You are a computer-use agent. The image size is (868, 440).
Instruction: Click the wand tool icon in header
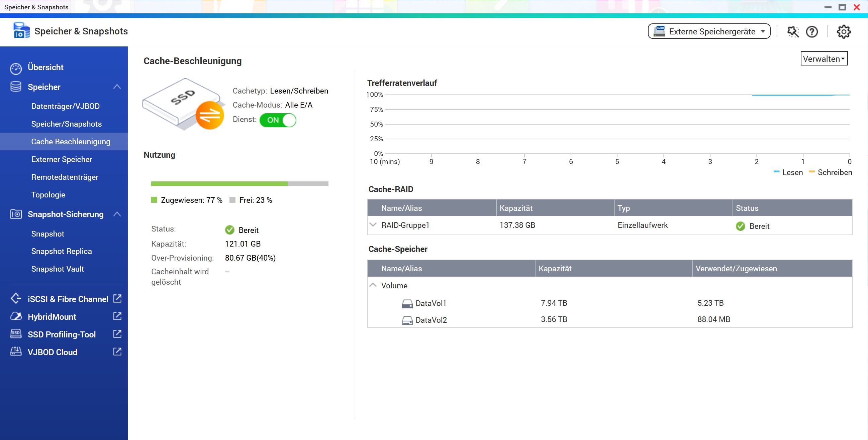point(792,32)
